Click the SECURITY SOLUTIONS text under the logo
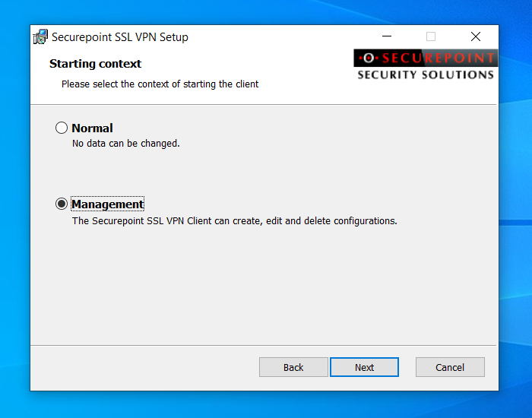 [426, 74]
